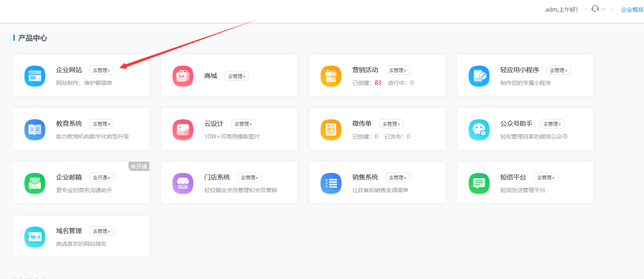Click the 短信平台 green message icon

(479, 183)
